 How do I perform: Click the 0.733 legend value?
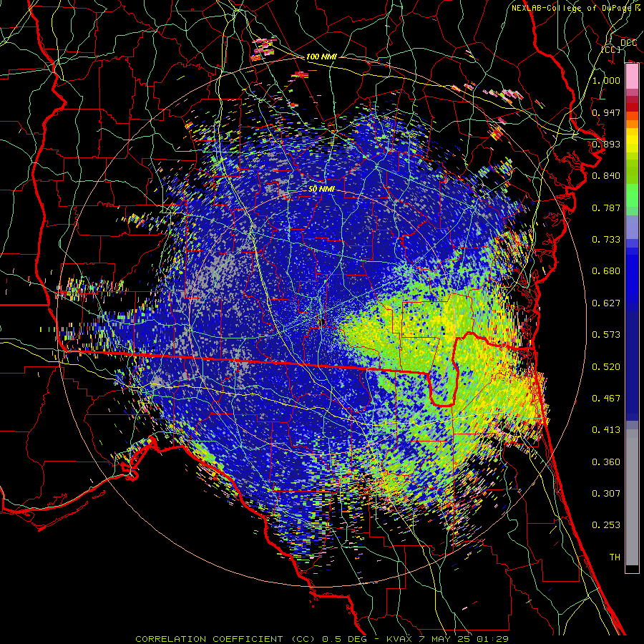point(606,240)
